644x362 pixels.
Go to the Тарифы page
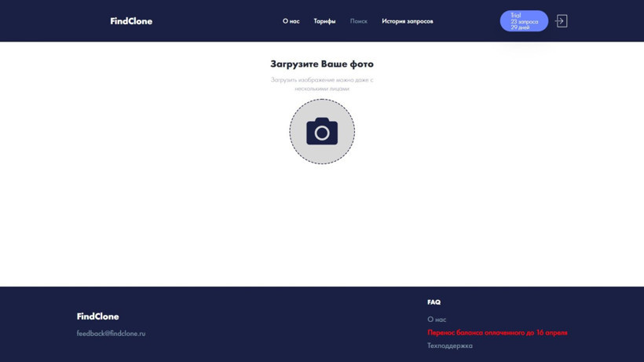pyautogui.click(x=324, y=21)
